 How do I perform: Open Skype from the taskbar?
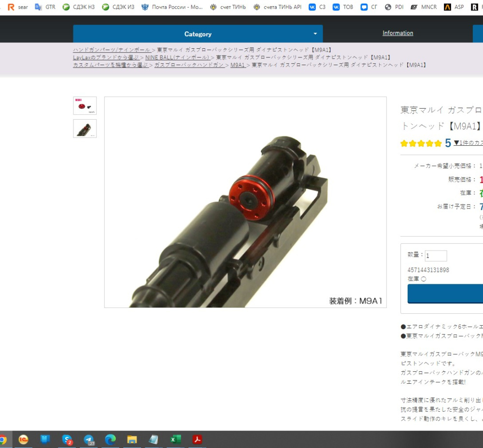[67, 439]
